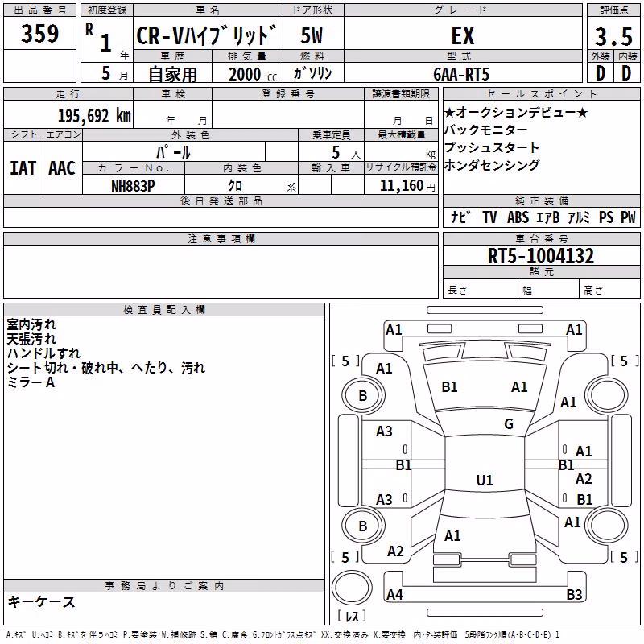Screen dimensions: 644x644
Task: Click the color number NH883P
Action: 133,186
